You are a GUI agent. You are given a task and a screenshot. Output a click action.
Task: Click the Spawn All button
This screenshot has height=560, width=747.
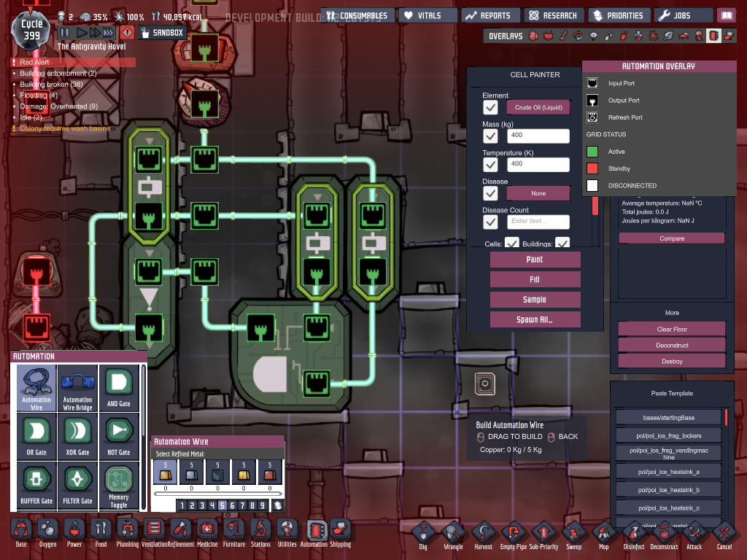pyautogui.click(x=535, y=319)
